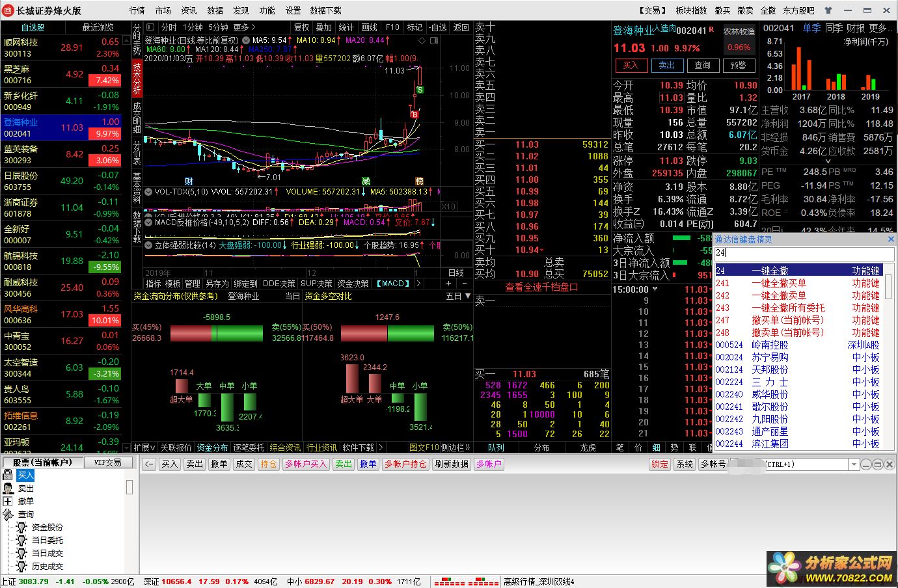
Task: Switch to the 最近浏览 tab
Action: (98, 27)
